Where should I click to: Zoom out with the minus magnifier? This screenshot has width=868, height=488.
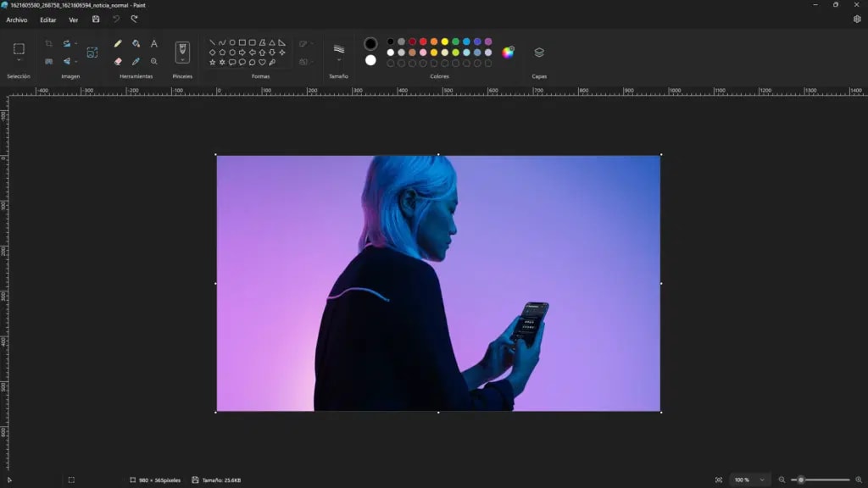(x=782, y=480)
